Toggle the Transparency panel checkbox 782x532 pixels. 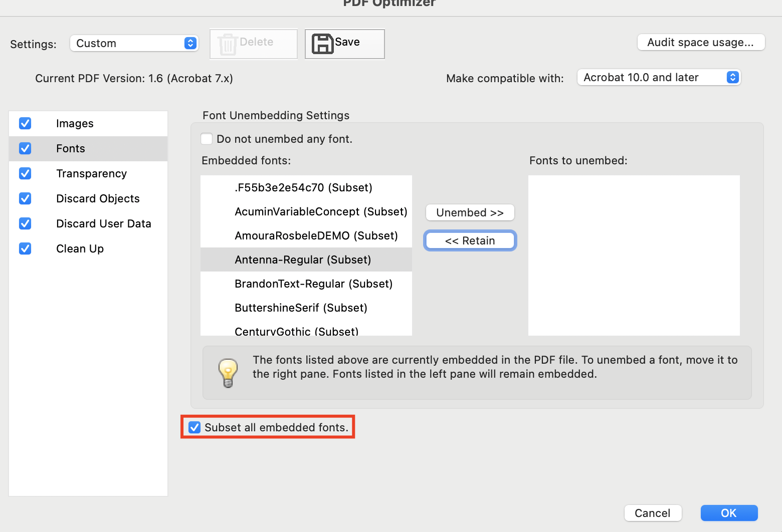pos(25,173)
